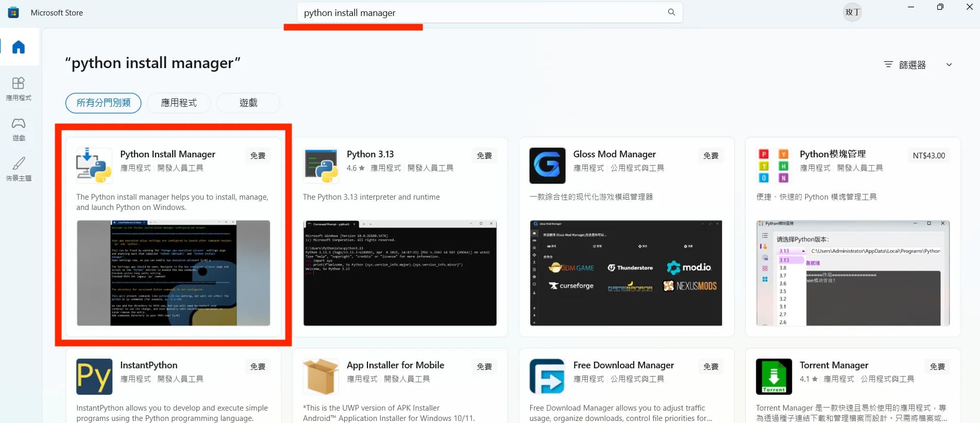Image resolution: width=980 pixels, height=423 pixels.
Task: Click '便捷、快速的 Python 模塊管理工具' description
Action: point(816,197)
